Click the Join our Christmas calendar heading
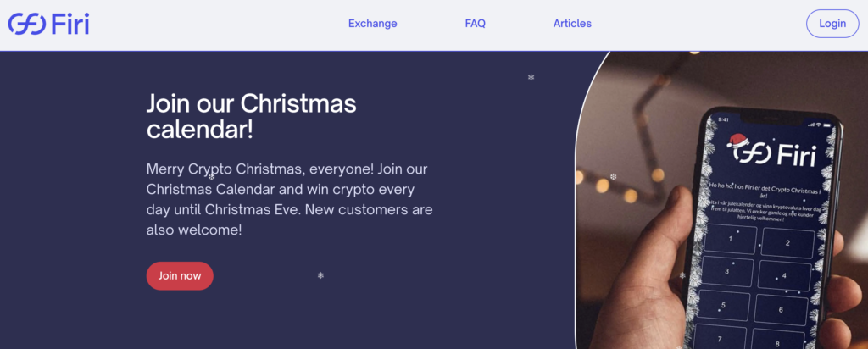This screenshot has width=868, height=349. [x=251, y=117]
